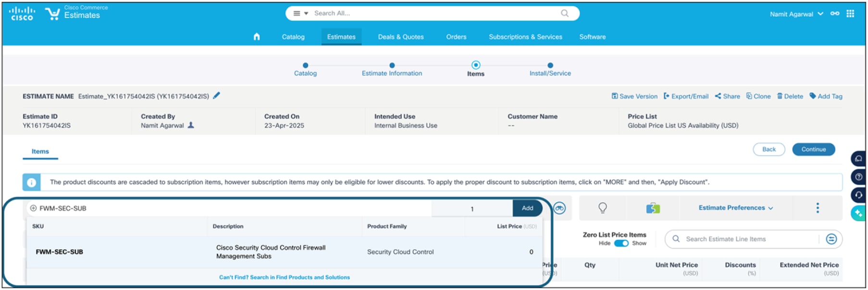Screen dimensions: 868x290
Task: Click Add to add the SKU
Action: pos(527,208)
